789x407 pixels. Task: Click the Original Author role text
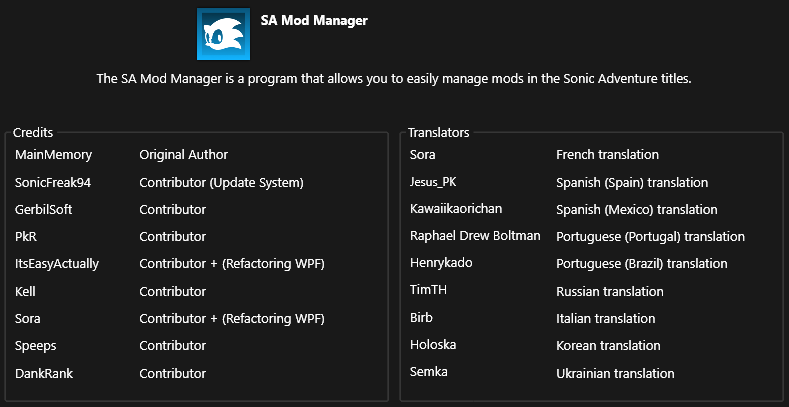point(183,155)
